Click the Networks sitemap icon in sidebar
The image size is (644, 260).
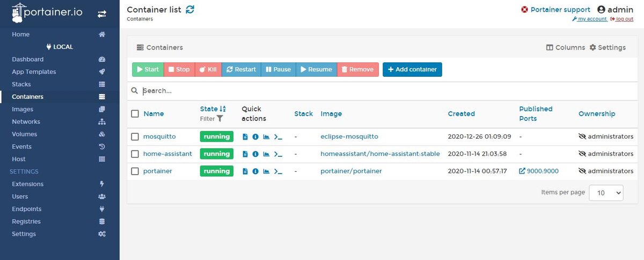click(x=102, y=122)
